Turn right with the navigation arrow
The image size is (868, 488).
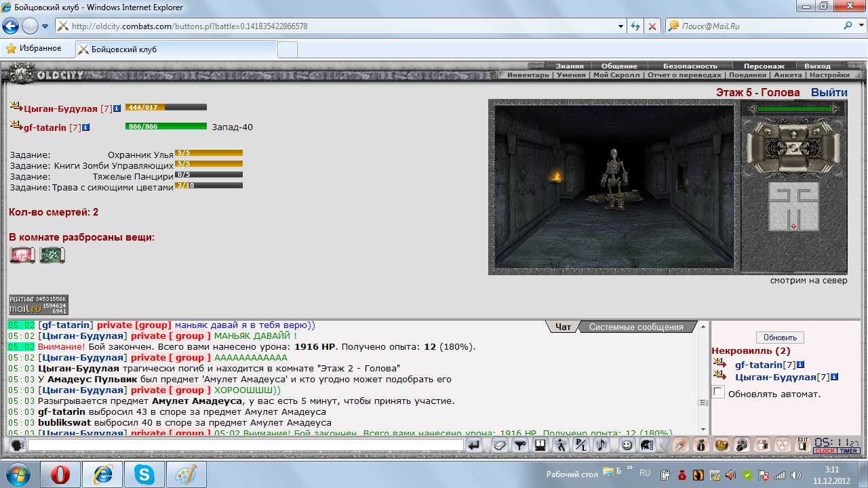pos(816,130)
